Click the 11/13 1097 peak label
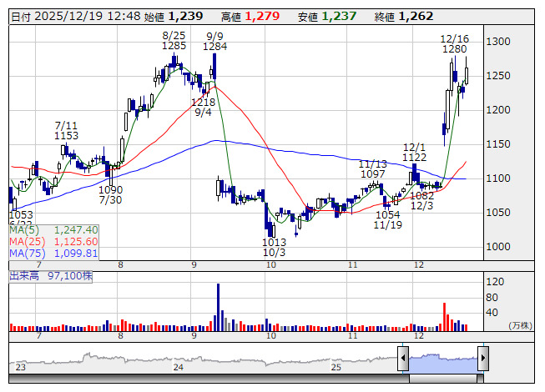Viewport: 545px width, 392px height. (372, 169)
